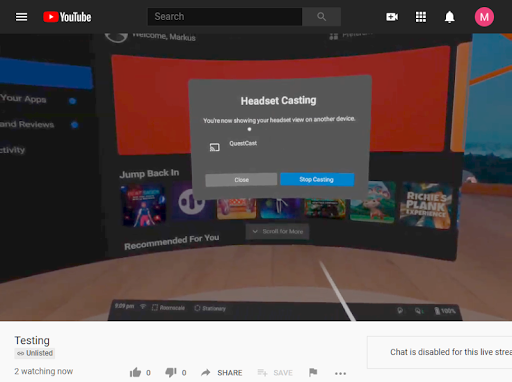Open the more actions ellipsis menu
The width and height of the screenshot is (512, 382).
coord(340,373)
